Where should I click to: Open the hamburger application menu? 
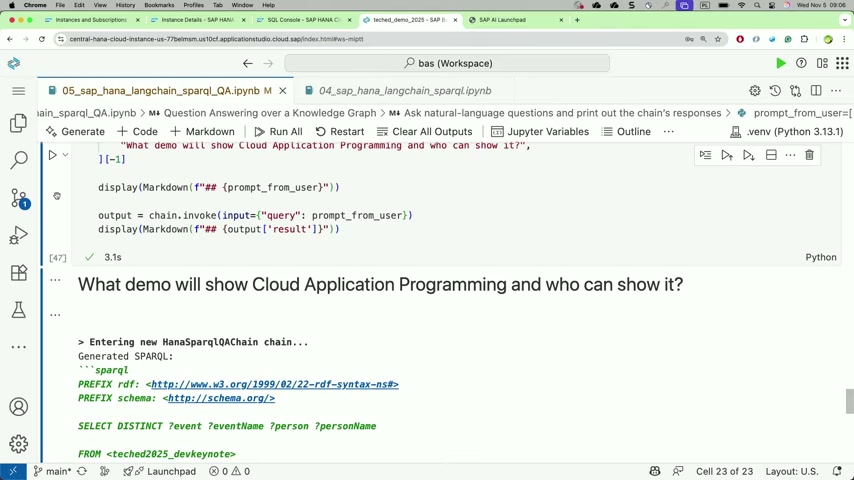(19, 91)
